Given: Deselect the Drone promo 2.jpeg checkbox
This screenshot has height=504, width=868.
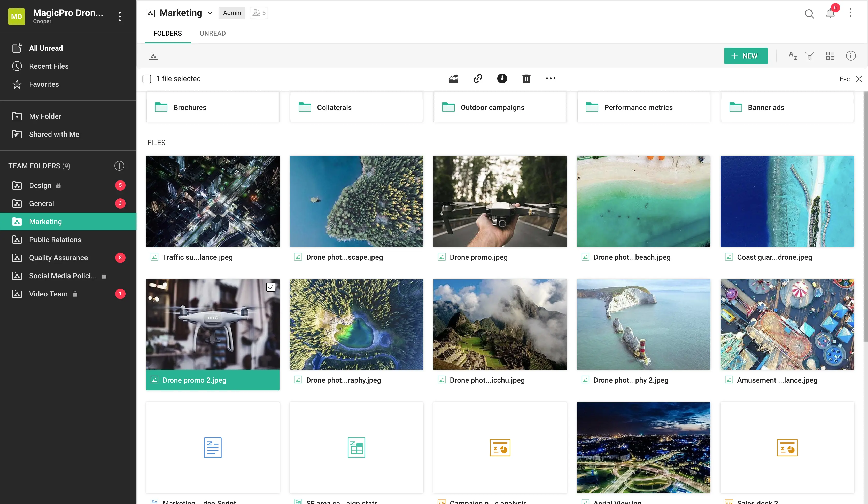Looking at the screenshot, I should click(x=271, y=287).
